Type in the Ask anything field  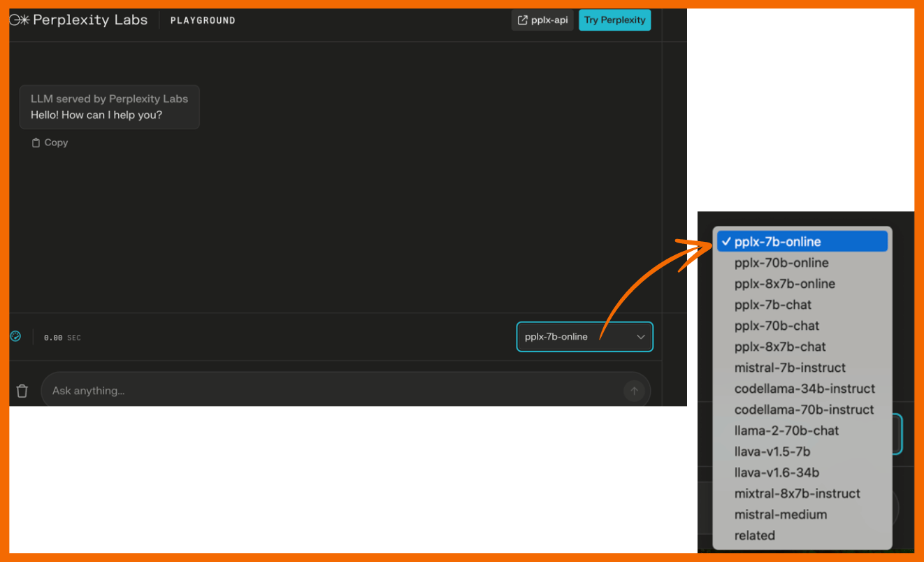329,391
